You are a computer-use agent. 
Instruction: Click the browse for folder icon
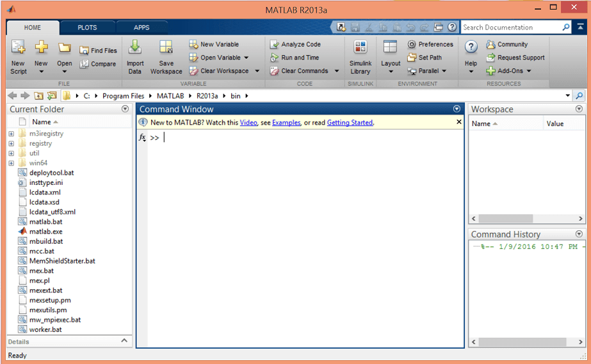coord(52,96)
